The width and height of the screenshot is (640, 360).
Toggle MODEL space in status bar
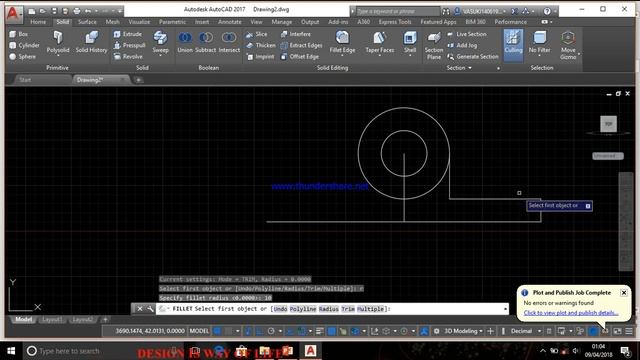199,331
